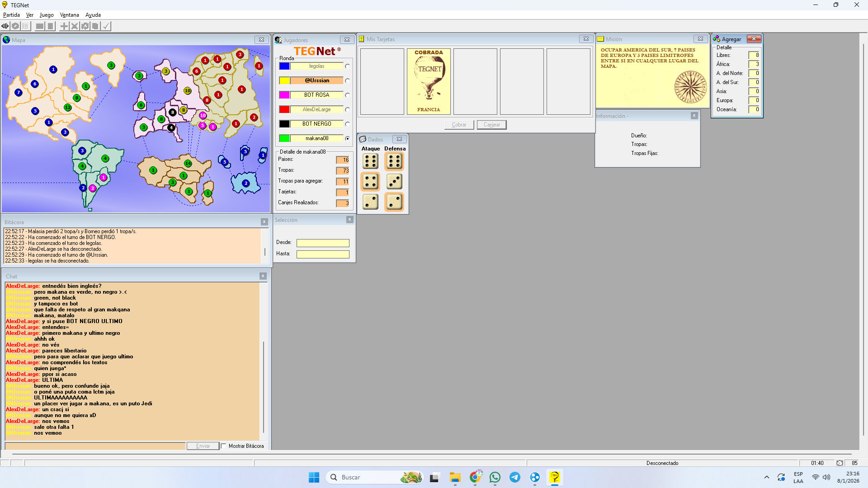868x488 pixels.
Task: Select the Francia card thumbnail
Action: click(429, 81)
